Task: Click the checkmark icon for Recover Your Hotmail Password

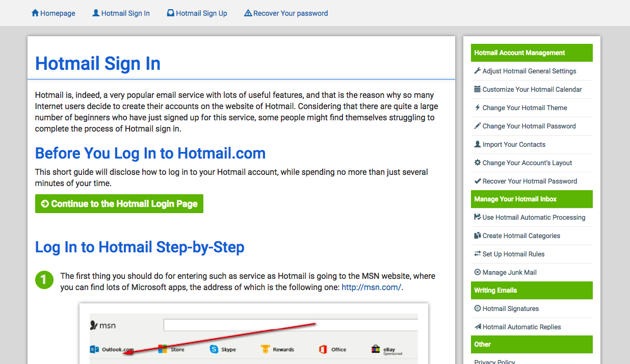Action: click(x=478, y=181)
